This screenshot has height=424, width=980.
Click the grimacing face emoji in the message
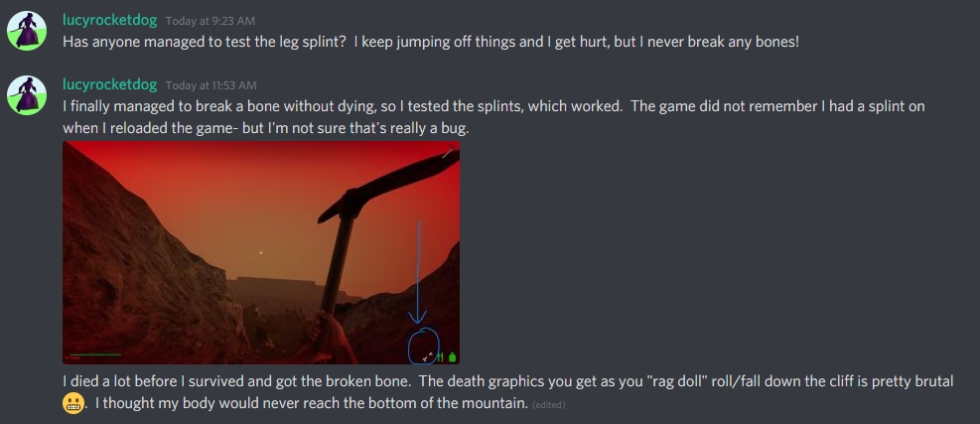[x=73, y=403]
